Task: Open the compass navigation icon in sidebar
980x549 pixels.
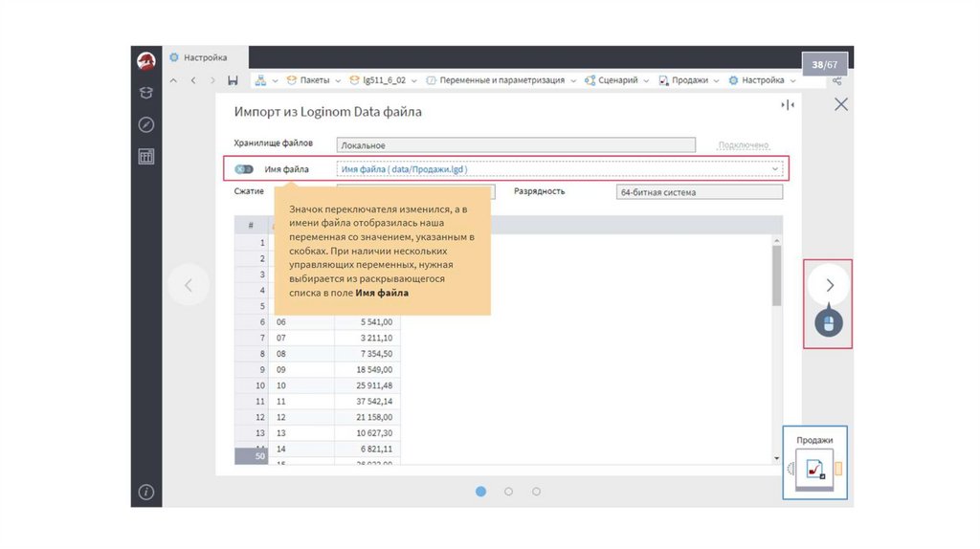Action: [x=146, y=124]
